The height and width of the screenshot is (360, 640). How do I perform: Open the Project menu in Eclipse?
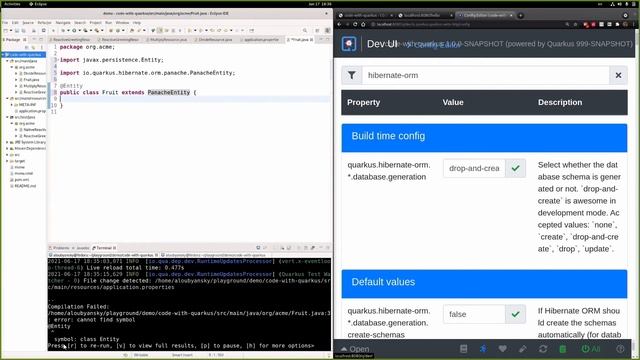point(96,23)
